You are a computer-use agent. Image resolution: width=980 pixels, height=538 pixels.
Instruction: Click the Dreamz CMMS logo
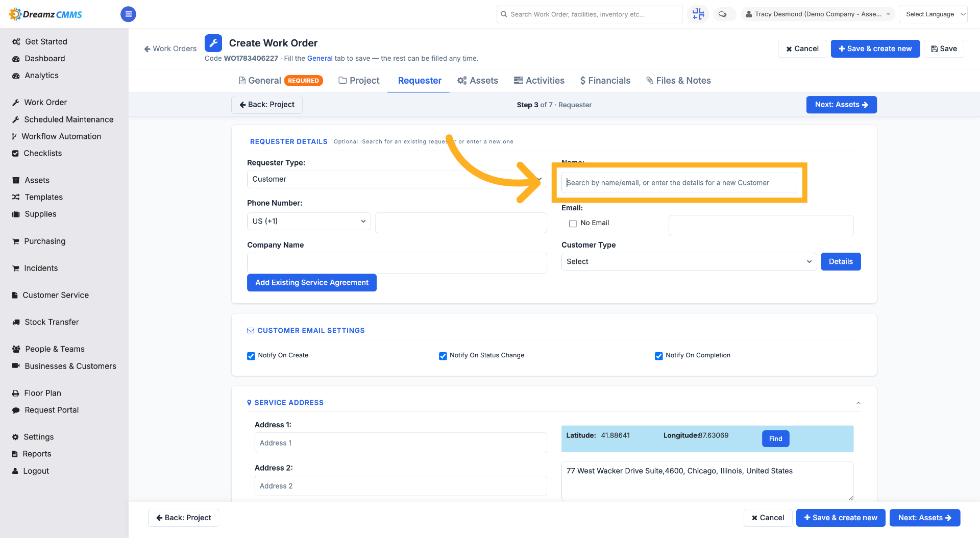[46, 14]
